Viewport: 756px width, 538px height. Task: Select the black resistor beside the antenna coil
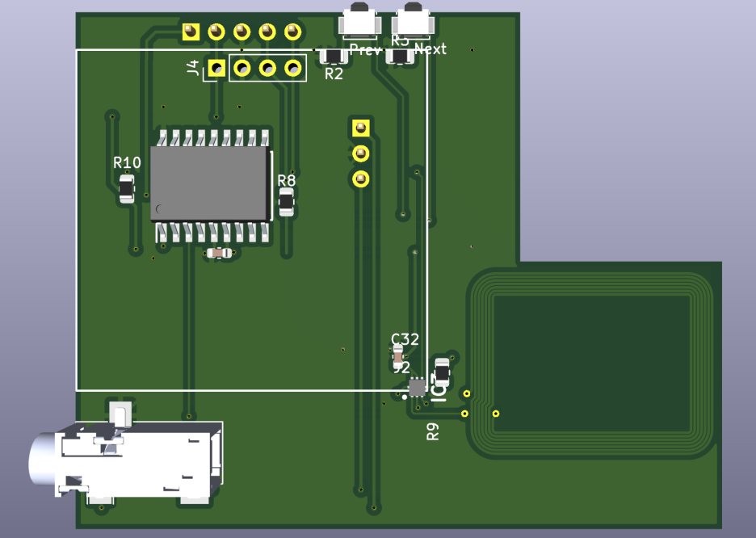pyautogui.click(x=442, y=370)
